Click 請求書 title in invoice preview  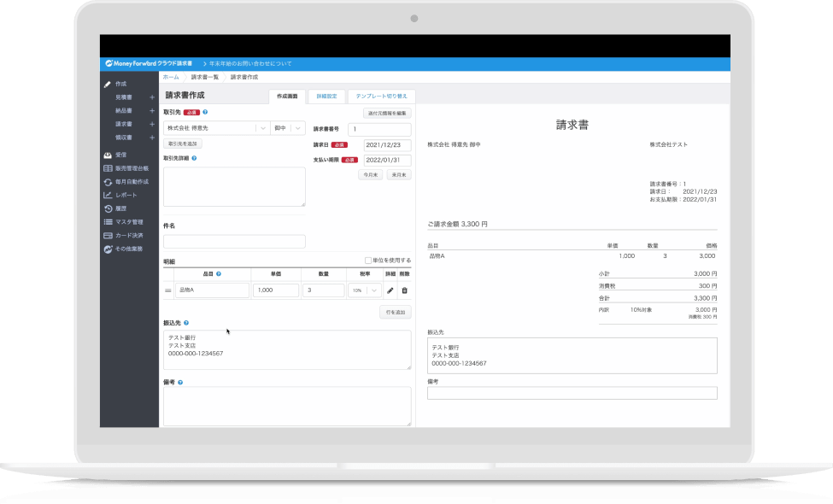pos(572,125)
